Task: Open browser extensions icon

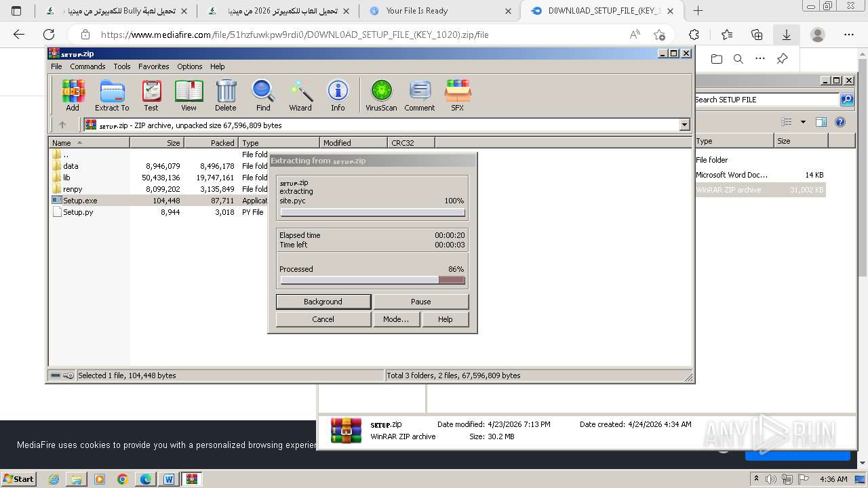Action: [694, 35]
